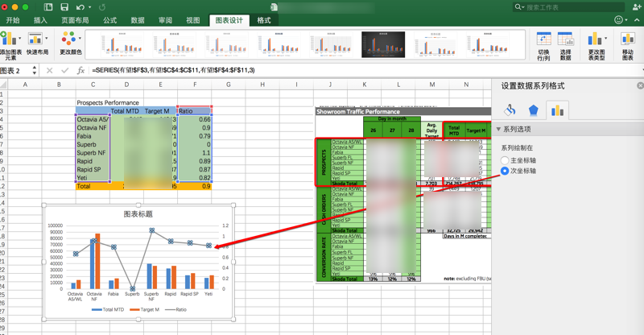This screenshot has height=335, width=644.
Task: Click the confirm checkmark in formula bar
Action: click(x=64, y=70)
